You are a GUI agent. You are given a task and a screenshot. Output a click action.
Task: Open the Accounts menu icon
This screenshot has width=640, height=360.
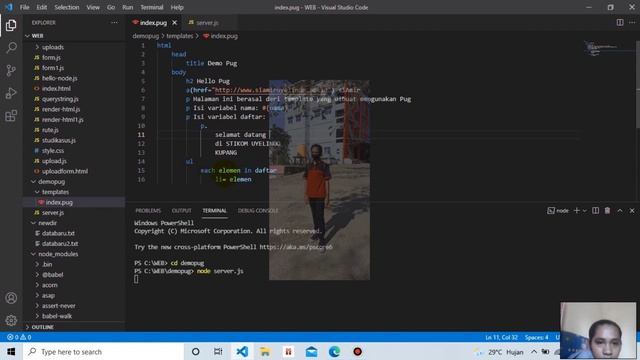tap(11, 298)
